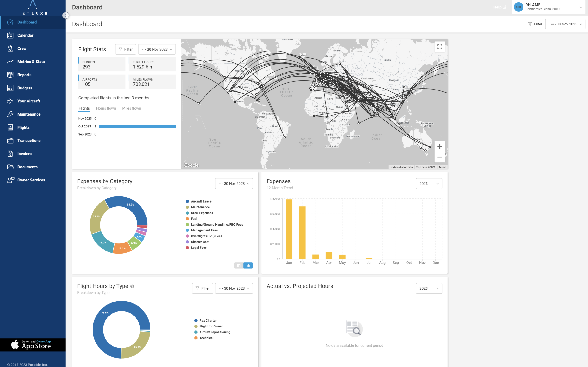This screenshot has width=588, height=367.
Task: Open Owner Services icon in sidebar
Action: point(11,180)
